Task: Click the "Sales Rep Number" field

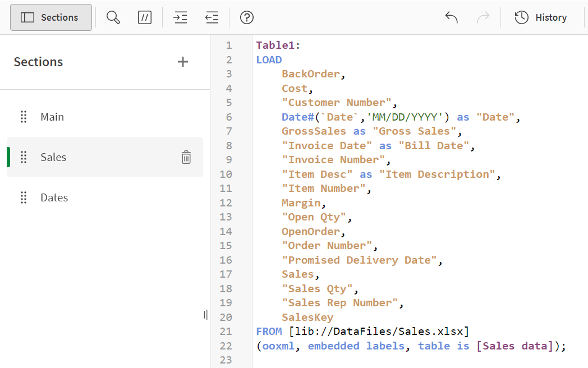Action: pyautogui.click(x=340, y=303)
